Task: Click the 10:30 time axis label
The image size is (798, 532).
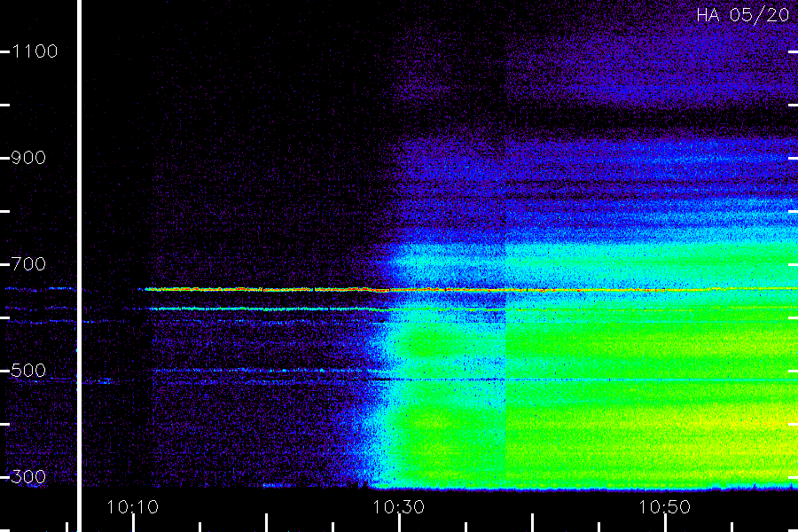Action: tap(398, 507)
